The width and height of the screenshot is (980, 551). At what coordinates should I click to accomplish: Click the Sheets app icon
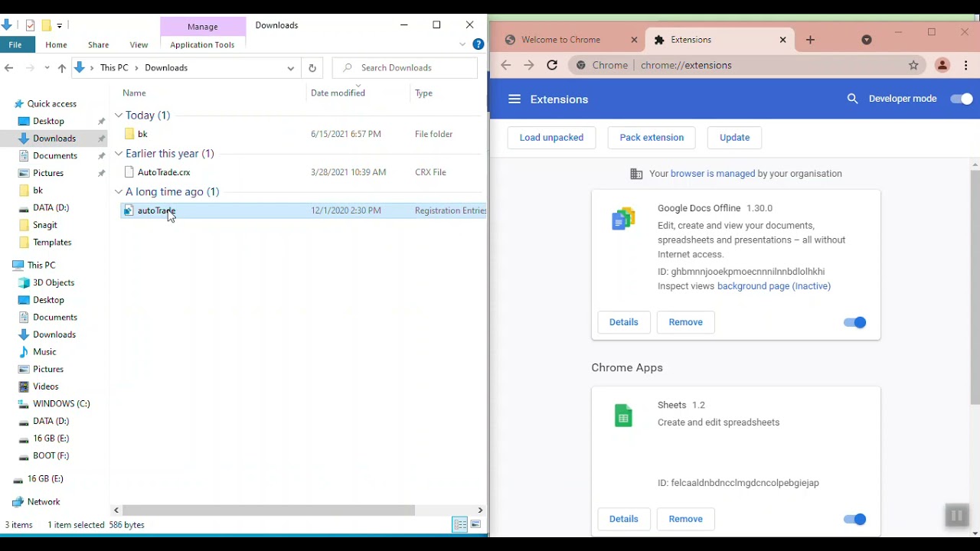(623, 416)
